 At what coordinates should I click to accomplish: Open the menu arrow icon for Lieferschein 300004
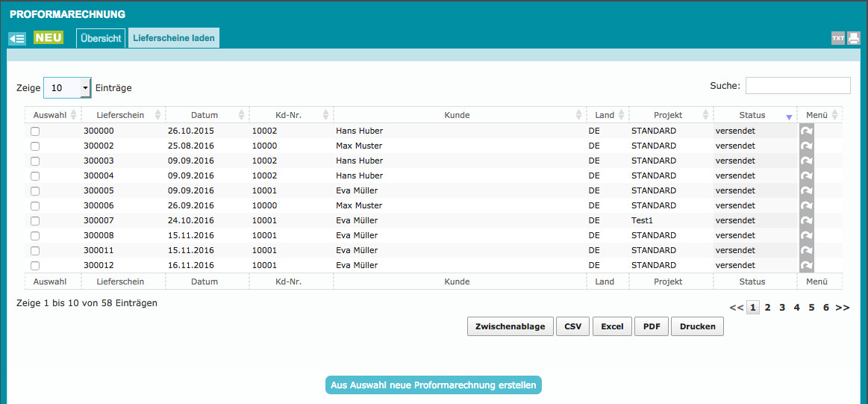(x=806, y=175)
